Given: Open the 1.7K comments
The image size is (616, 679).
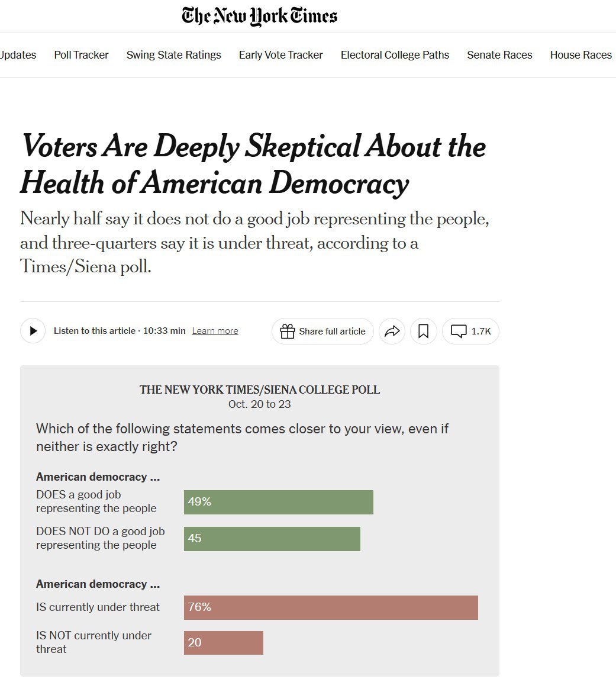Looking at the screenshot, I should coord(470,332).
